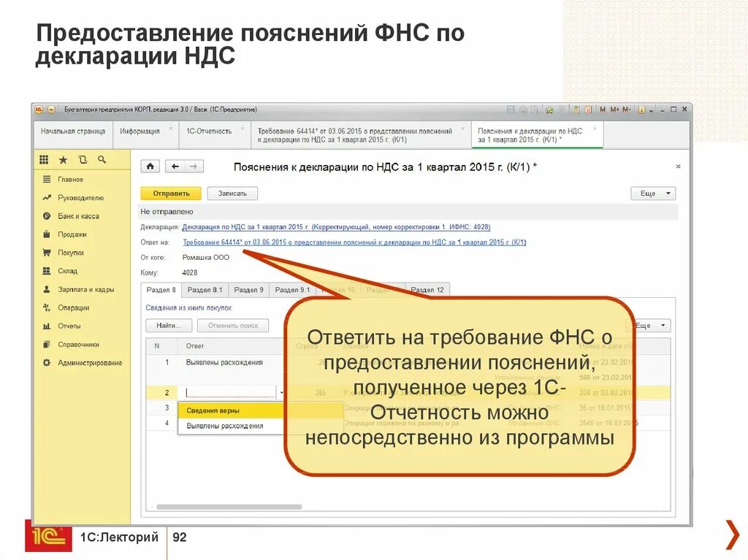Click the M memory button

pyautogui.click(x=603, y=110)
